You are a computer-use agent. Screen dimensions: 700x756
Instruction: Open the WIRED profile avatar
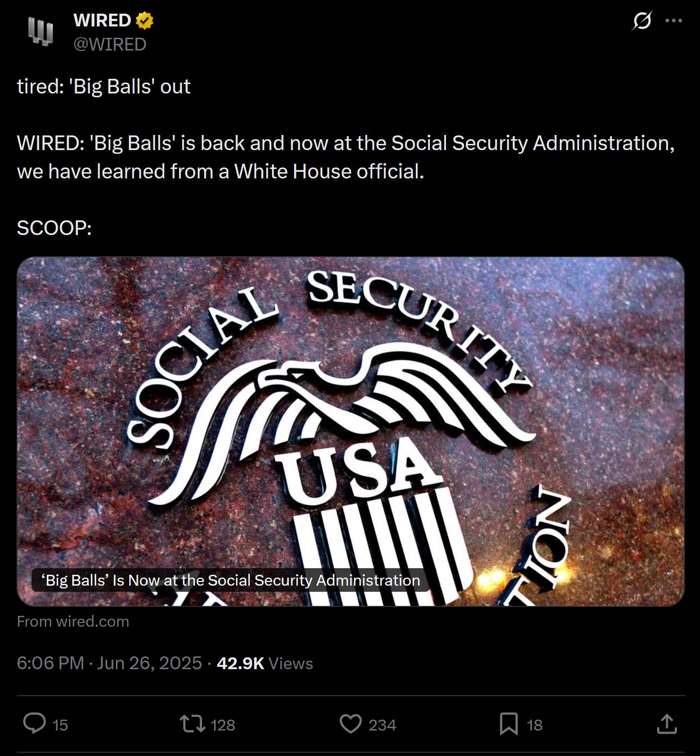40,32
